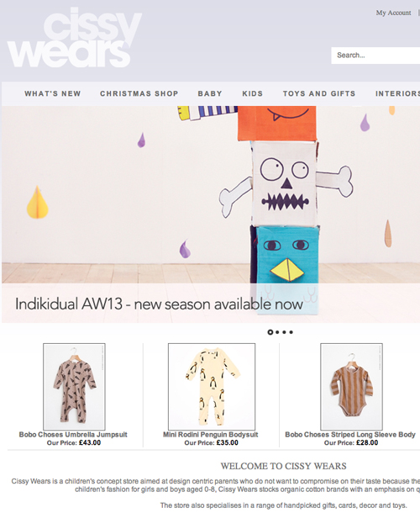Open the Interiors category
This screenshot has width=420, height=513.
tap(397, 93)
